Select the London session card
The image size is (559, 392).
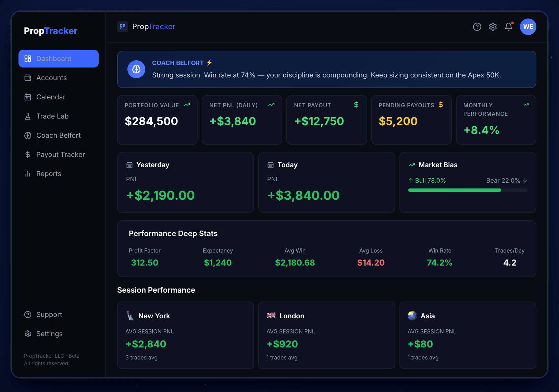coord(326,335)
